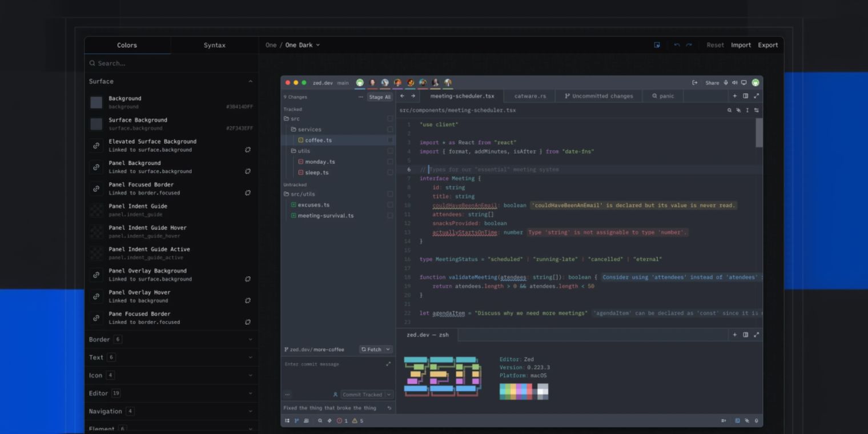This screenshot has height=434, width=868.
Task: Click link icon beside Panel Overlay Hover
Action: 97,296
